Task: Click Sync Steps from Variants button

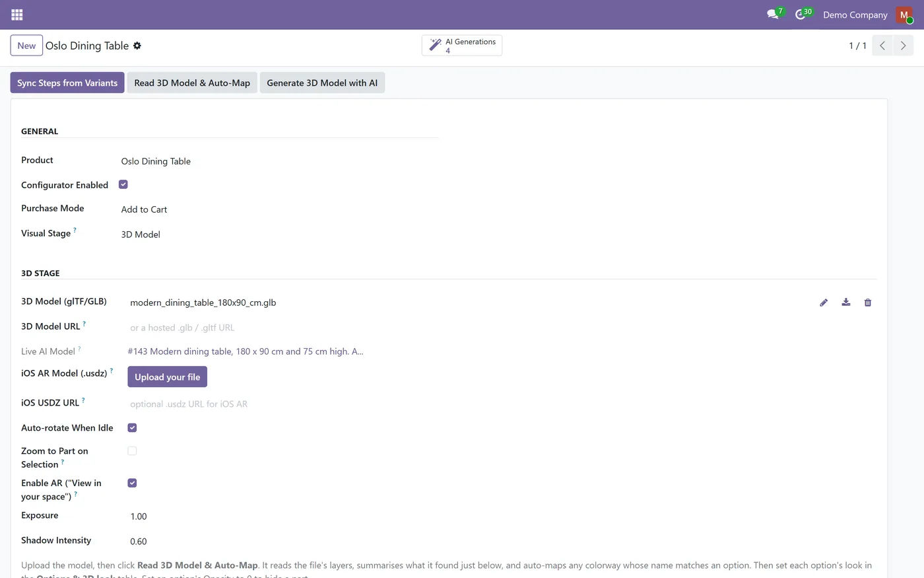Action: pyautogui.click(x=67, y=83)
